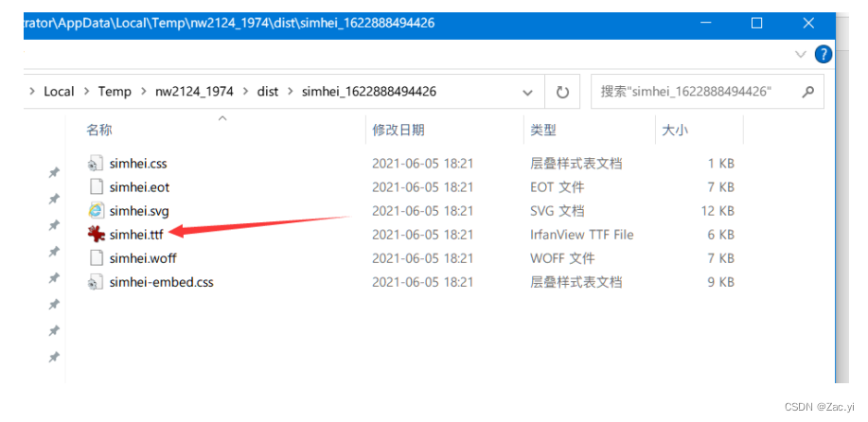This screenshot has width=868, height=422.
Task: Close the Explorer window
Action: (808, 24)
